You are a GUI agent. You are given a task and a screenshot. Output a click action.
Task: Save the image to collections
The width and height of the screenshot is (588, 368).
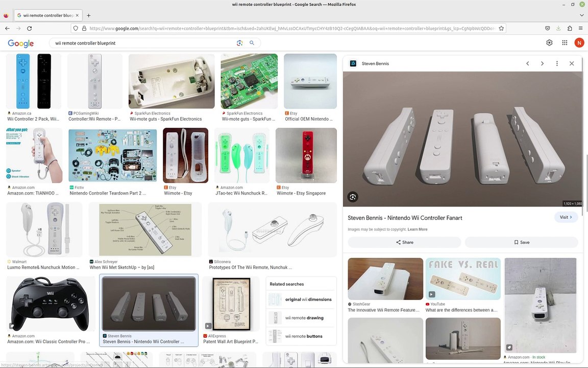pos(522,242)
